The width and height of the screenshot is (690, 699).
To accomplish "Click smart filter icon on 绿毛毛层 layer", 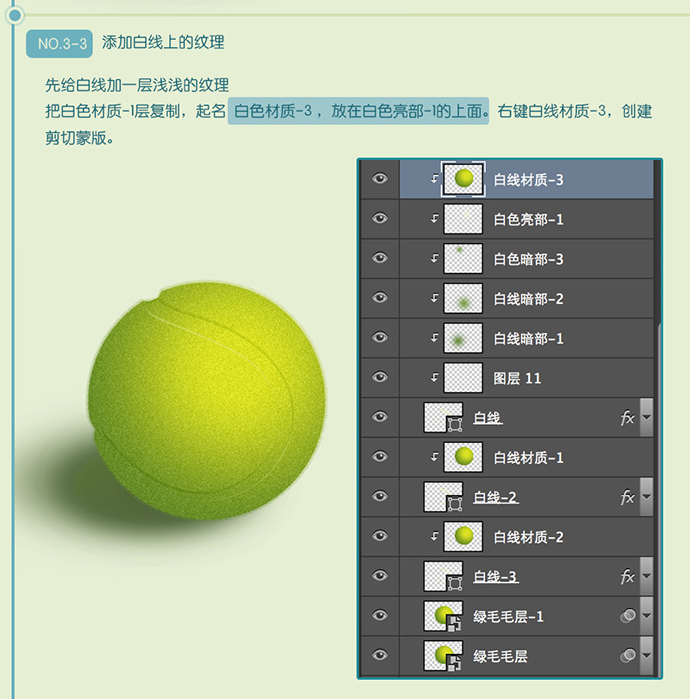I will [627, 656].
